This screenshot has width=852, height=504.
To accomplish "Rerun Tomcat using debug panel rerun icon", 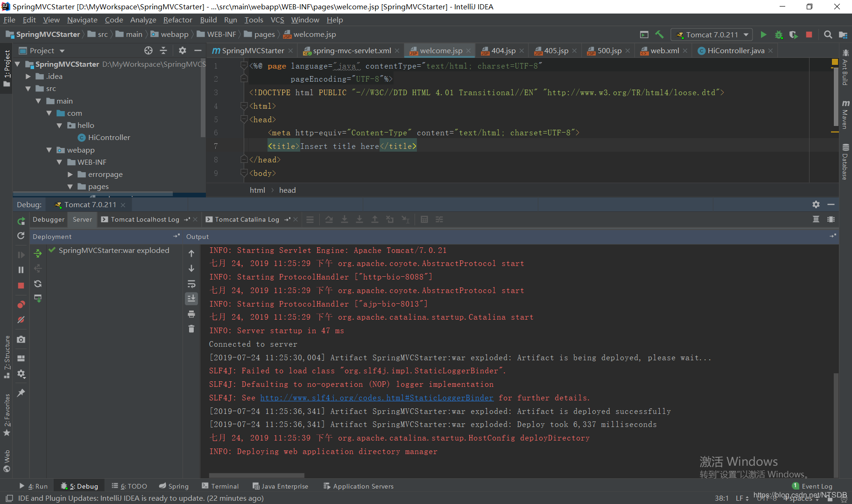I will tap(21, 221).
